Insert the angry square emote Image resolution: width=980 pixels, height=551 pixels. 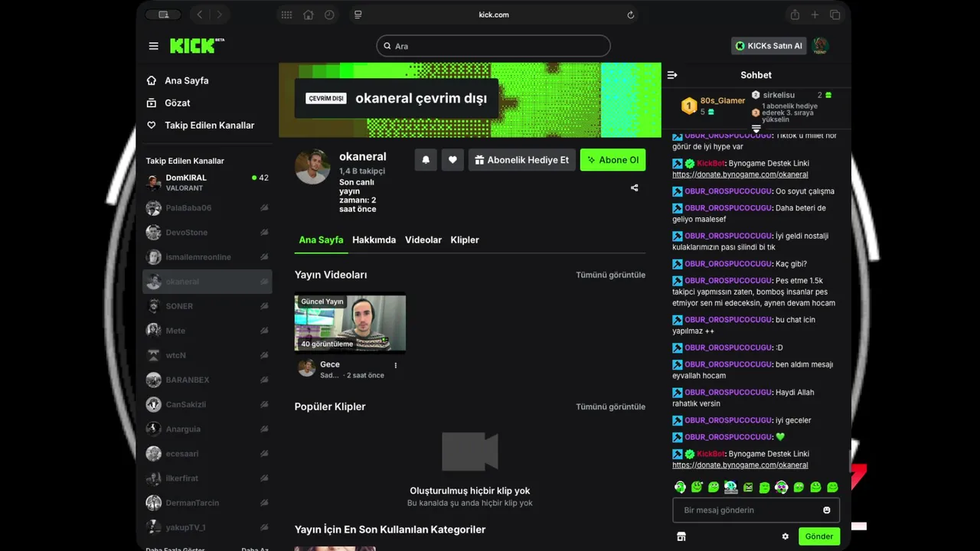(748, 487)
